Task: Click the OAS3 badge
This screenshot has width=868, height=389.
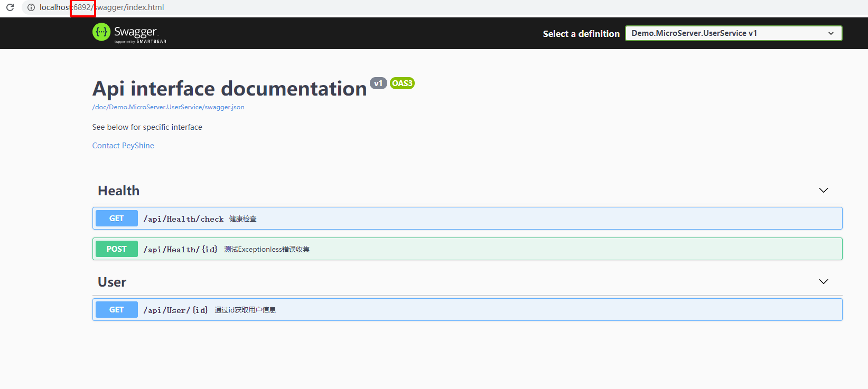Action: (x=402, y=83)
